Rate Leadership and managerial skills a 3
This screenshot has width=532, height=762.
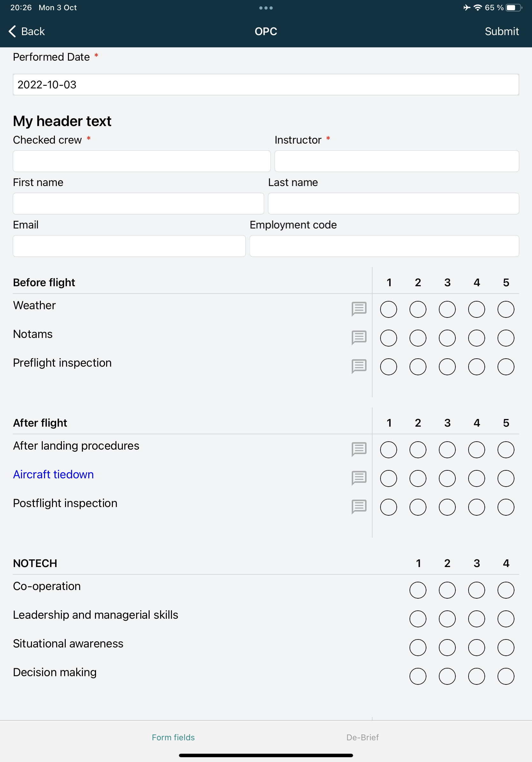click(476, 619)
